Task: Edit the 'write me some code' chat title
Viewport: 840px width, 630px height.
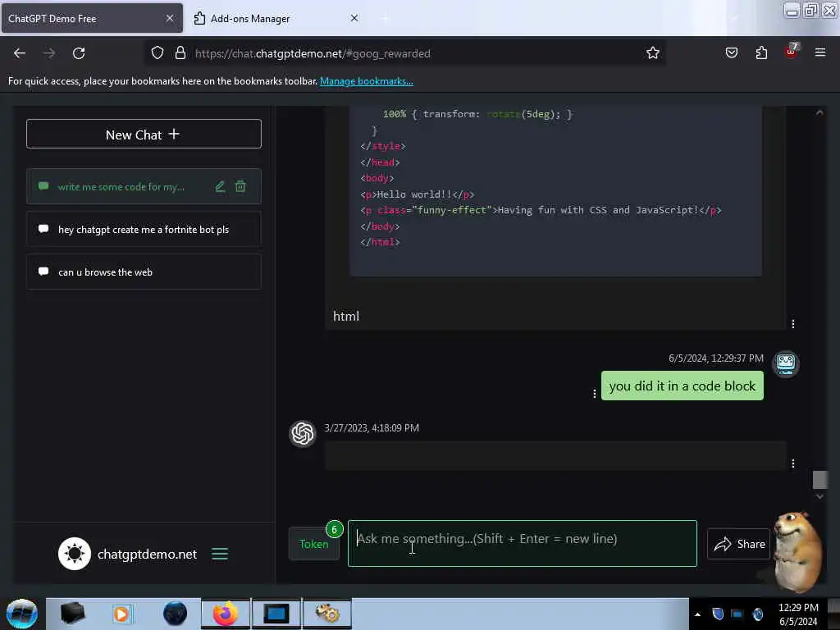Action: [x=220, y=186]
